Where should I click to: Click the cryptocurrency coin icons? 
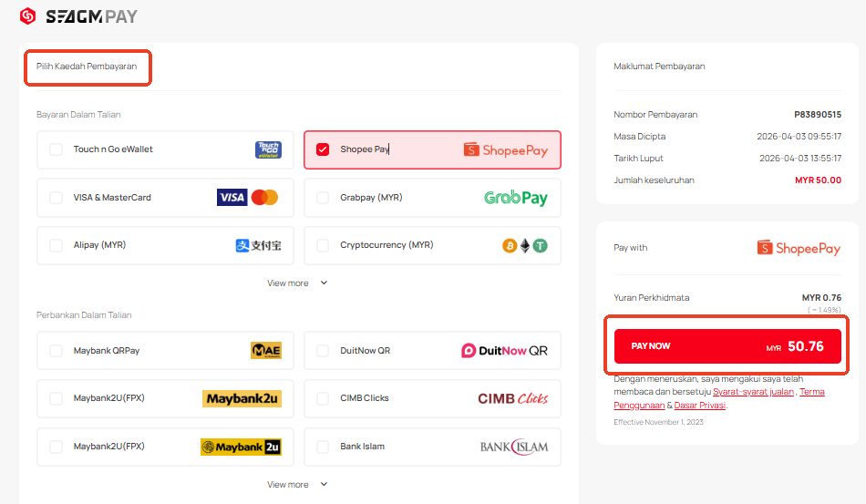pos(524,245)
